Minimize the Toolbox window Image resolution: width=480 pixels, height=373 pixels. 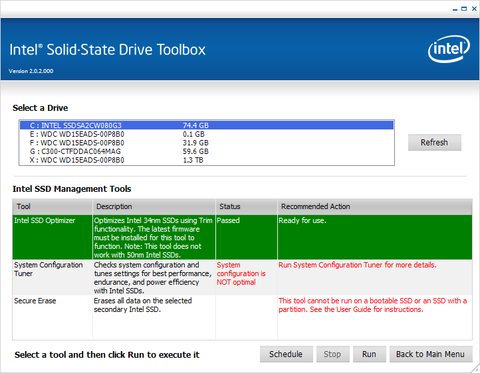(x=455, y=9)
